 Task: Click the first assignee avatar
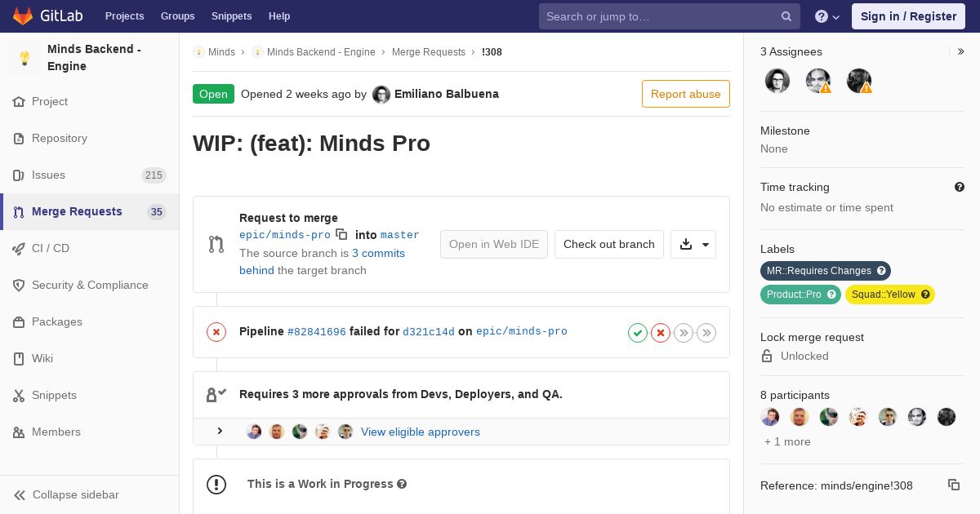[777, 81]
